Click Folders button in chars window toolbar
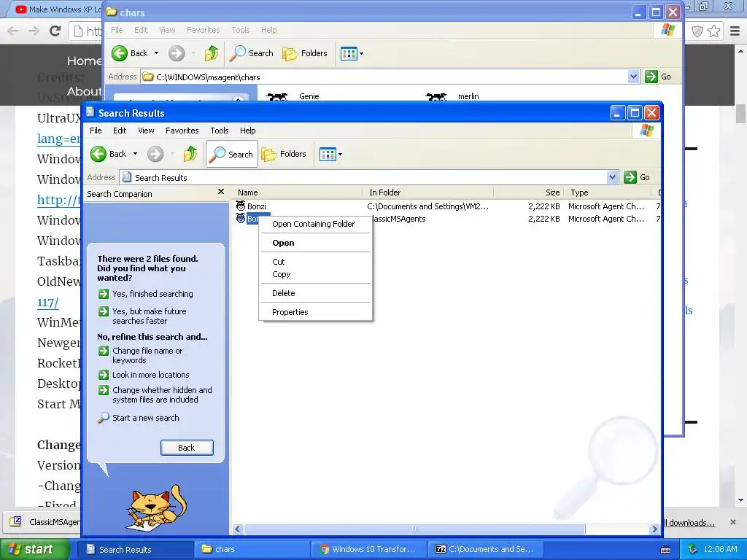 305,53
